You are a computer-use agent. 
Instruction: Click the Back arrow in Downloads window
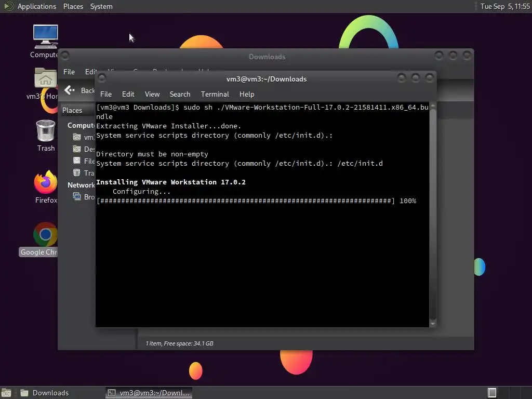pyautogui.click(x=69, y=90)
